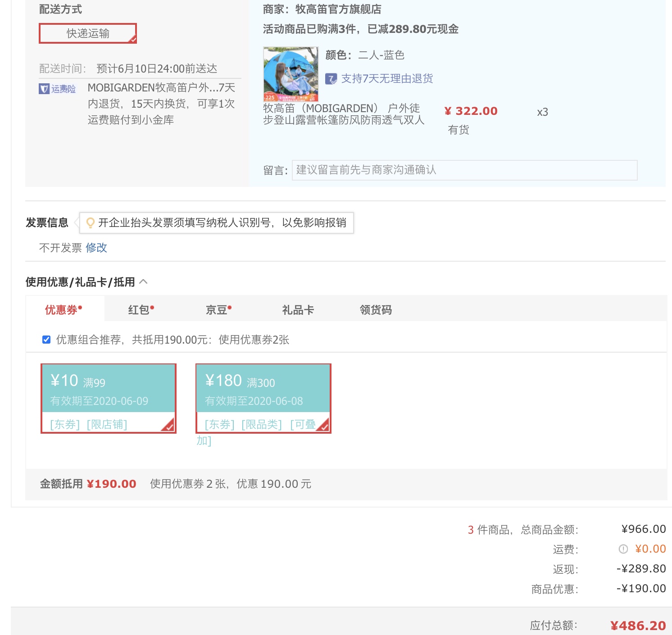Select the 快递运输 delivery method
This screenshot has height=635, width=672.
click(x=88, y=33)
